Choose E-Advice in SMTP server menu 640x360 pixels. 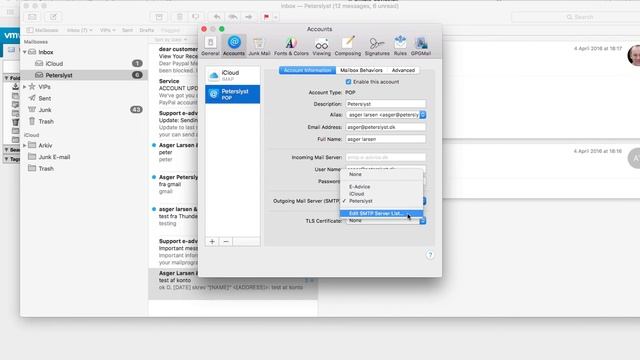coord(381,187)
